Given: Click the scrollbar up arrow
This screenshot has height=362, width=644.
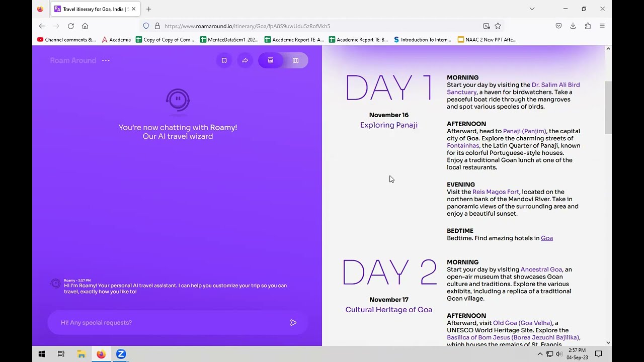Looking at the screenshot, I should (x=608, y=49).
